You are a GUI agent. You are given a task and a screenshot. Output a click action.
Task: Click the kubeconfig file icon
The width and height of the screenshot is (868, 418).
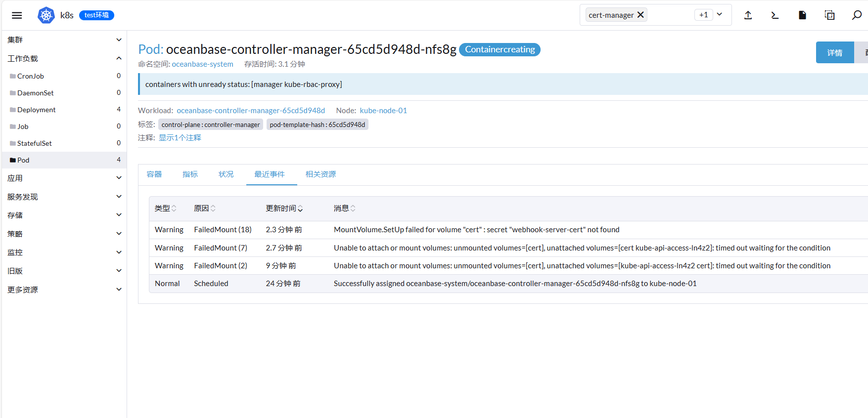coord(802,15)
